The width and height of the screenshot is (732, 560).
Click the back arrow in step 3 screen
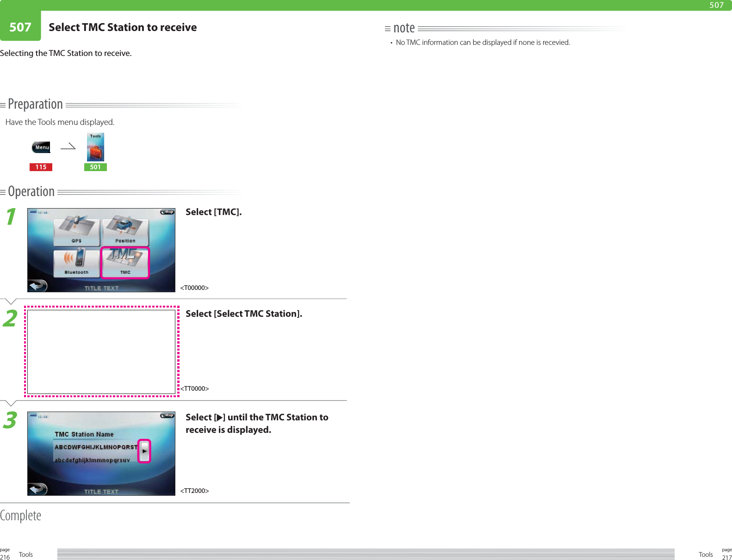tap(37, 489)
